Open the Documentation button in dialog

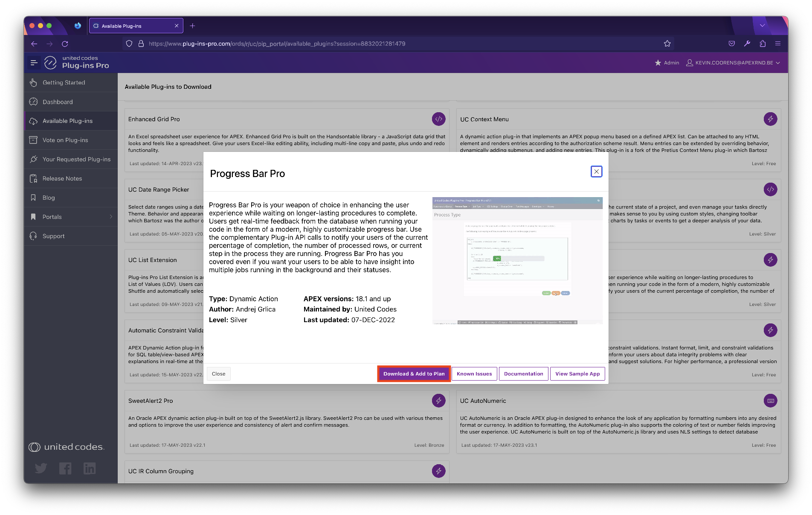pos(523,374)
